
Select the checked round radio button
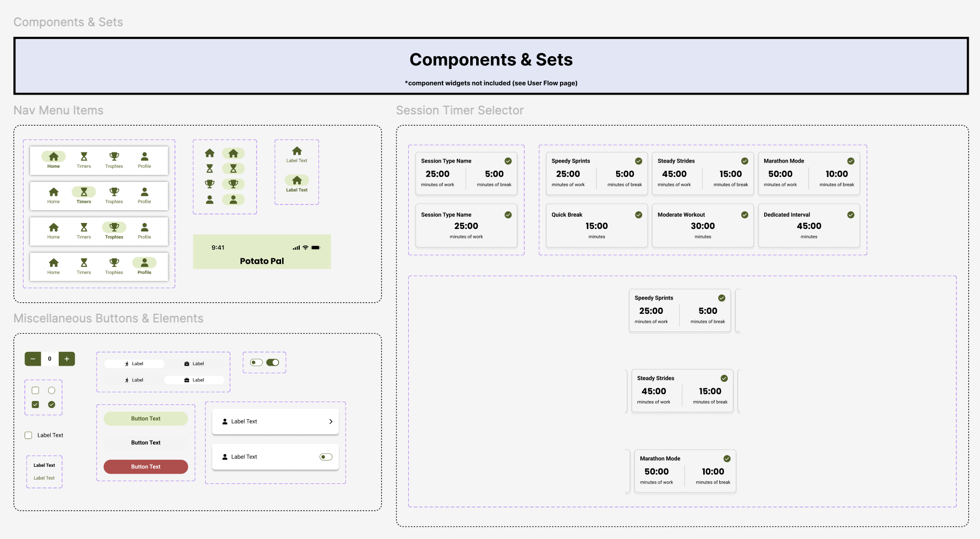tap(52, 405)
